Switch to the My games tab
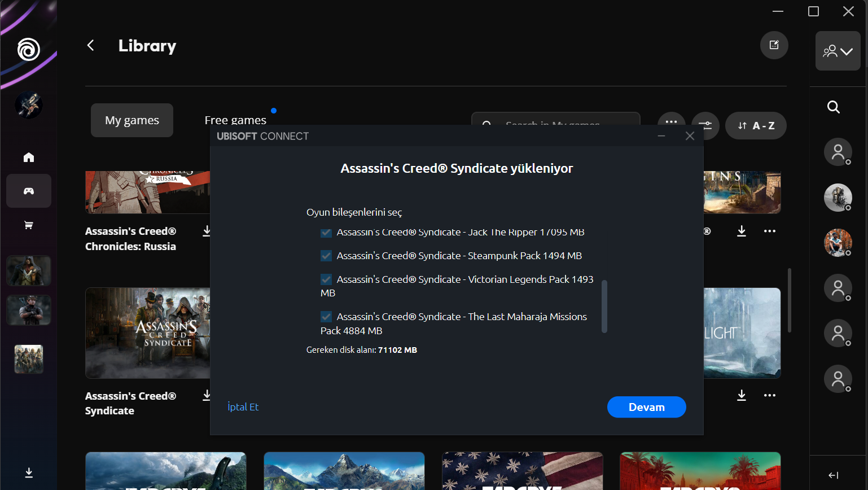Image resolution: width=868 pixels, height=490 pixels. click(x=132, y=120)
